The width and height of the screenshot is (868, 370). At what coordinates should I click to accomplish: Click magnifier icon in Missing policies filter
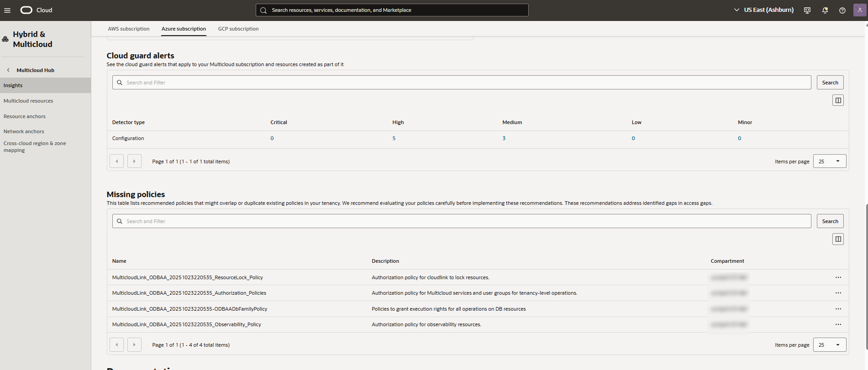pyautogui.click(x=120, y=221)
